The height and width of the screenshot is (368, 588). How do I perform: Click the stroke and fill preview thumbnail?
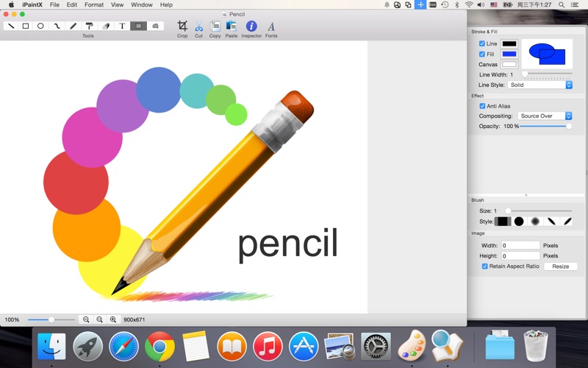pos(547,54)
